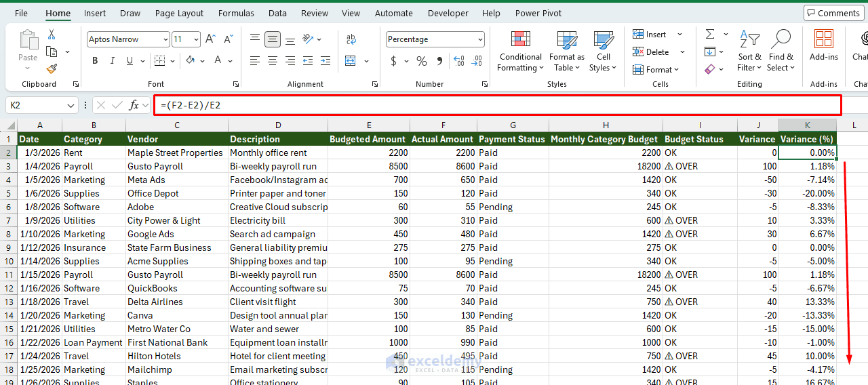Open the font name dropdown Aptos Narrow
The height and width of the screenshot is (385, 868).
(165, 40)
